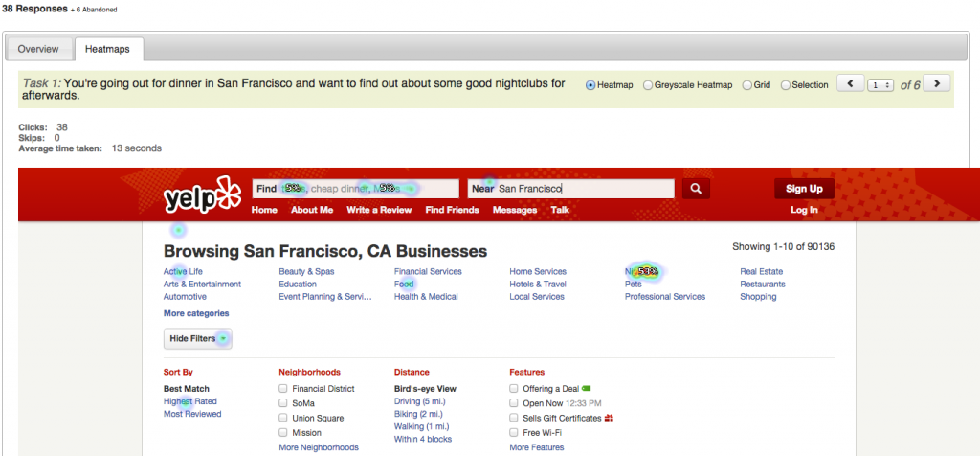
Task: Enable the Offering a Deal filter
Action: point(514,388)
